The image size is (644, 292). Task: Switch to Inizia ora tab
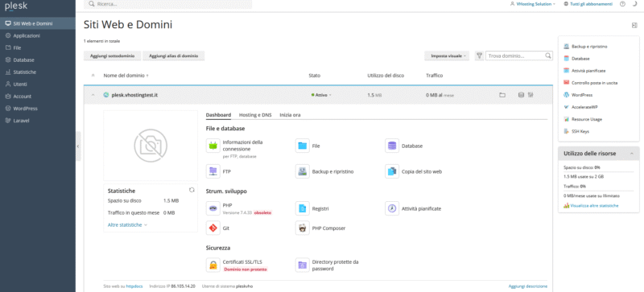290,115
